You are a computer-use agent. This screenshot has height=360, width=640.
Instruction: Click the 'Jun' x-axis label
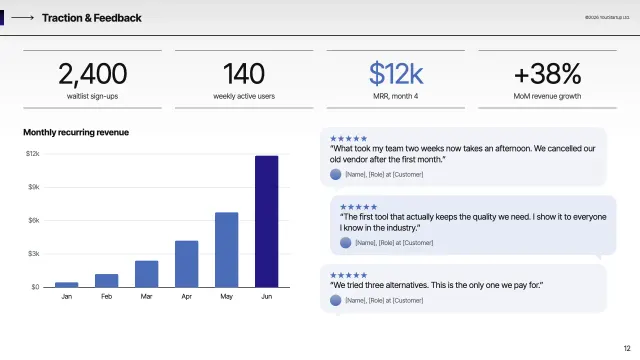point(267,297)
